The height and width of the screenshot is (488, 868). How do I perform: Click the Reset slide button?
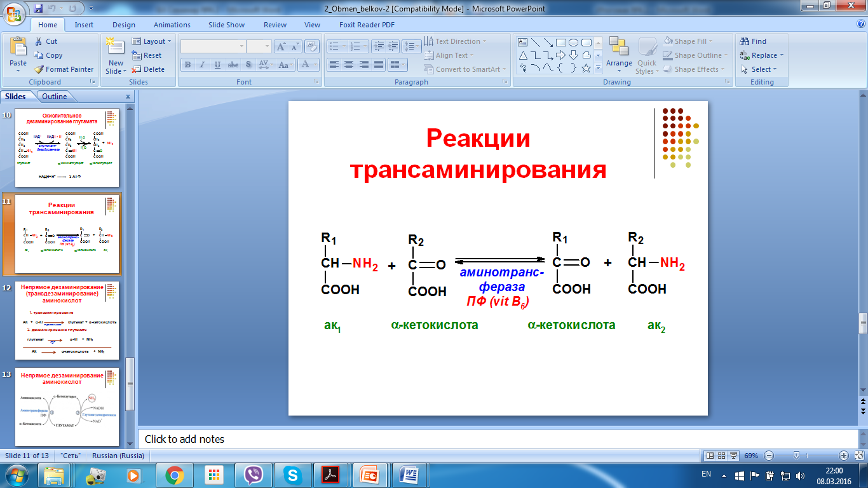147,55
